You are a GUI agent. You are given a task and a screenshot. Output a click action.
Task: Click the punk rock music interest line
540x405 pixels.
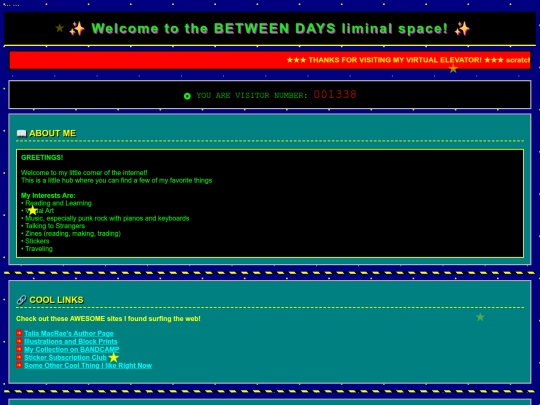107,218
